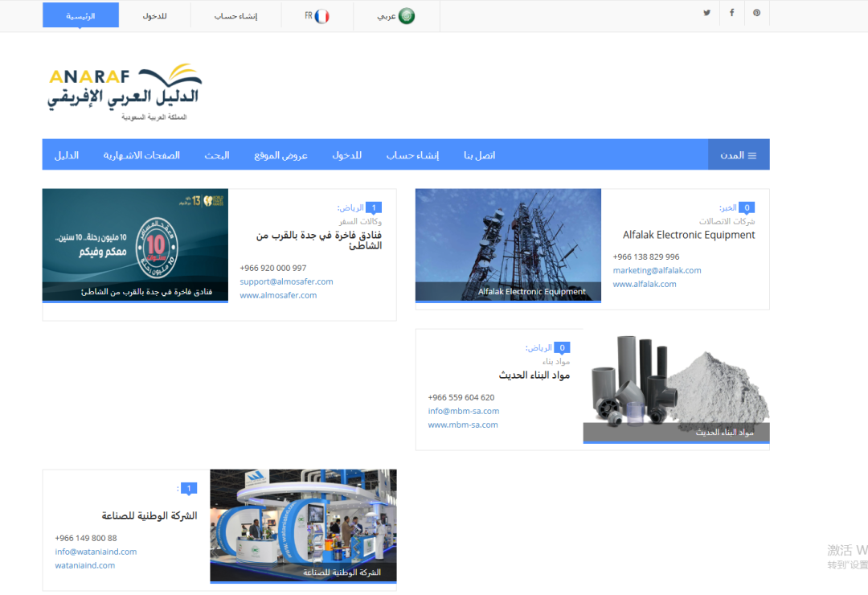Image resolution: width=868 pixels, height=595 pixels.
Task: Open إنشاء حساب in the top bar
Action: [235, 16]
